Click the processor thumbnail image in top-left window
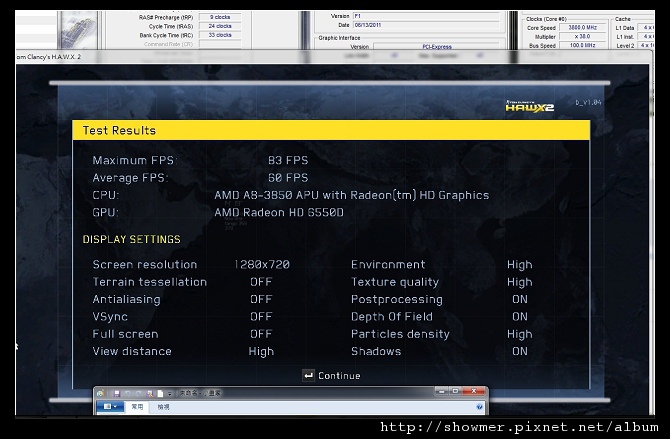 (x=77, y=30)
